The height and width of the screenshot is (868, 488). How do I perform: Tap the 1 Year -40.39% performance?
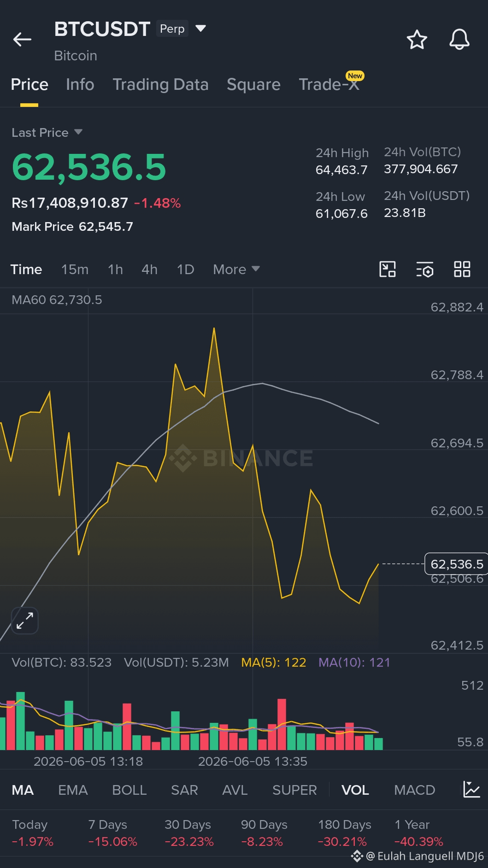[419, 833]
